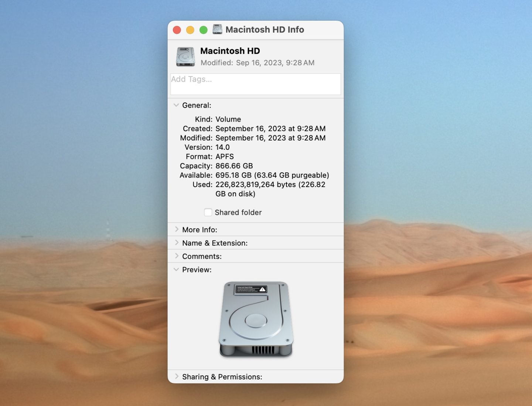Click the green zoom window button
The image size is (532, 406).
coord(204,30)
